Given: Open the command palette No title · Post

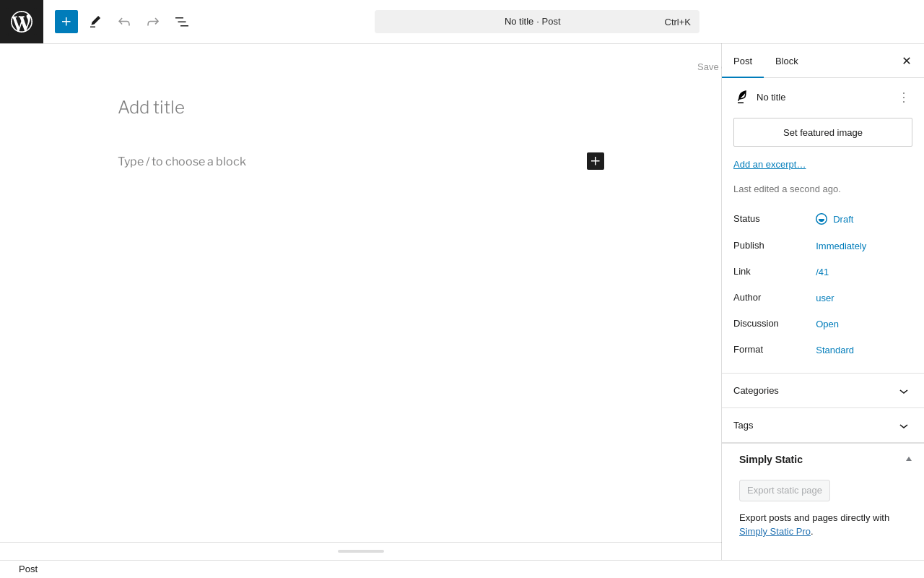Looking at the screenshot, I should point(537,22).
